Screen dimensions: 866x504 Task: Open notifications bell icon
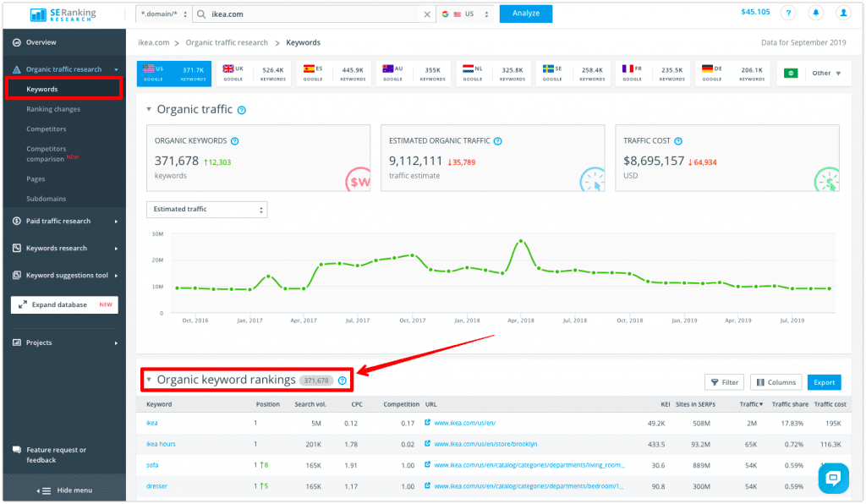[x=816, y=13]
